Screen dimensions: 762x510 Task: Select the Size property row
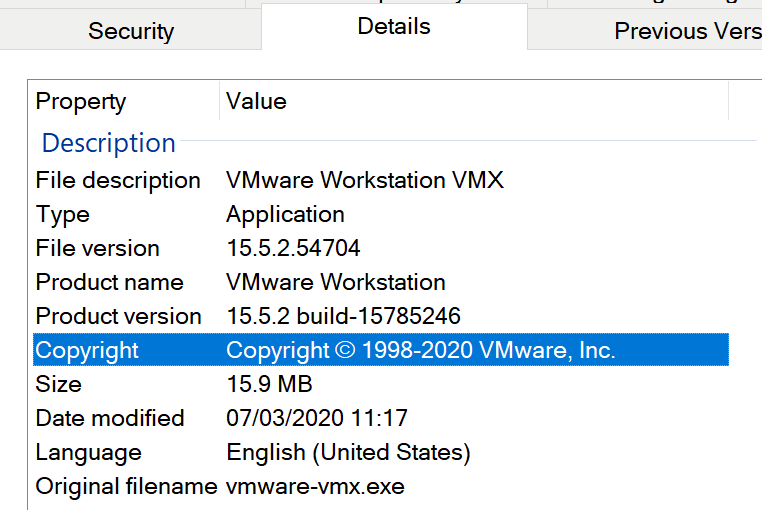coord(59,384)
